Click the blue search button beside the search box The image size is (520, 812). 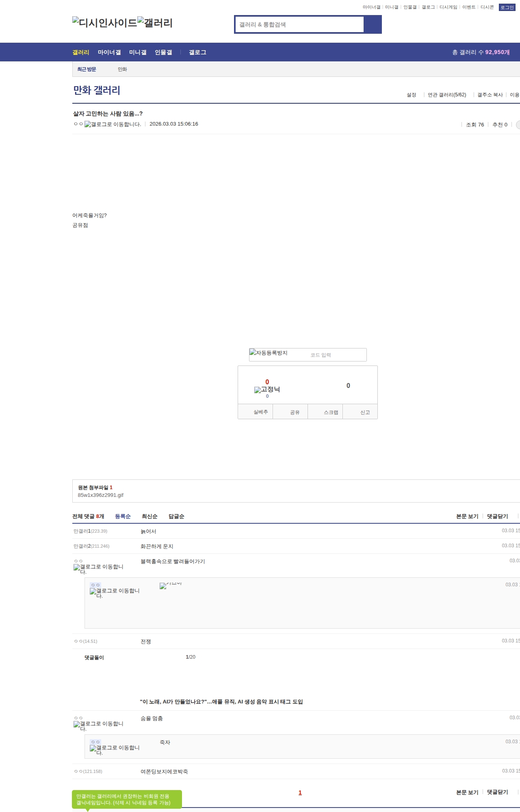tap(373, 24)
